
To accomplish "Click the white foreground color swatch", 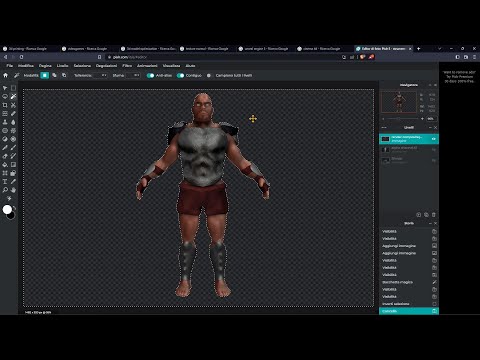I will coord(7,209).
